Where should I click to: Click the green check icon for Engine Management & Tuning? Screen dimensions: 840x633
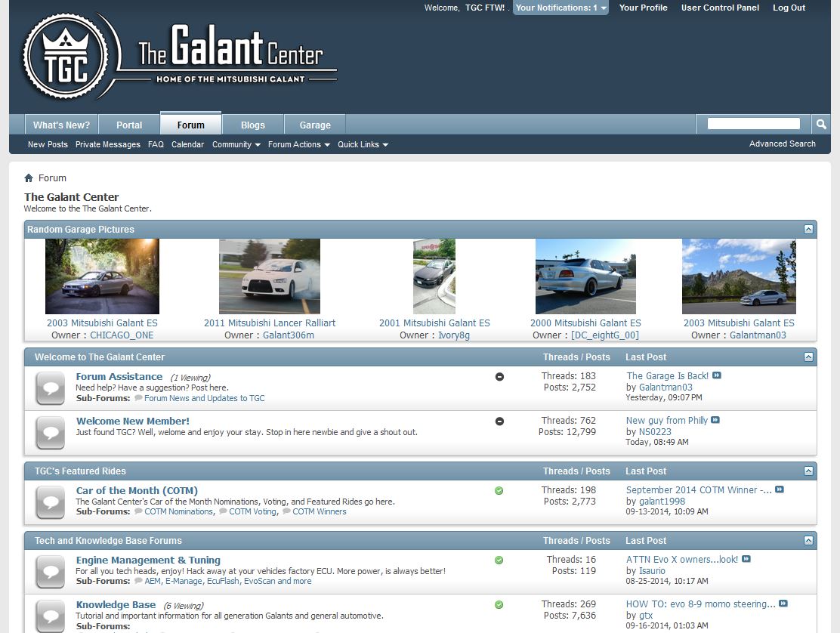[x=499, y=560]
